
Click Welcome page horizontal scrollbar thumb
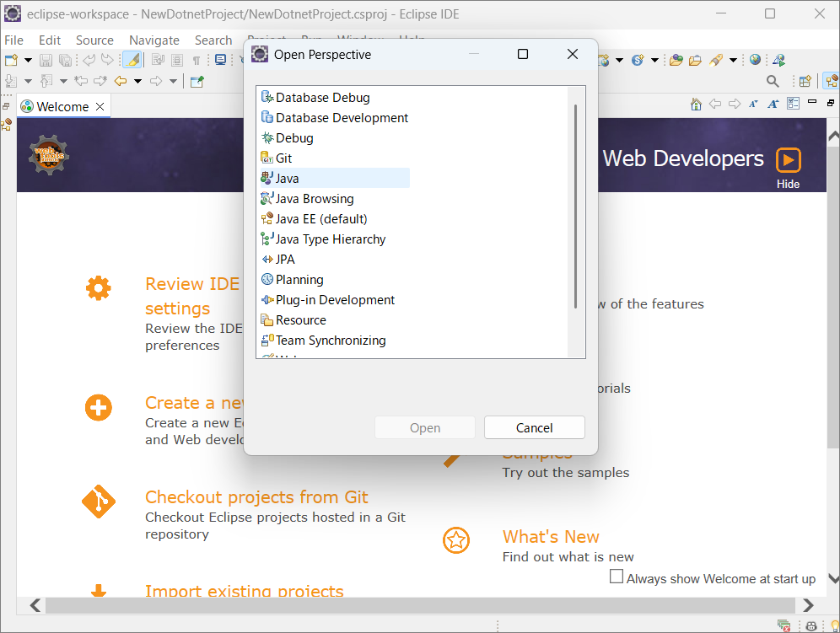pos(420,605)
